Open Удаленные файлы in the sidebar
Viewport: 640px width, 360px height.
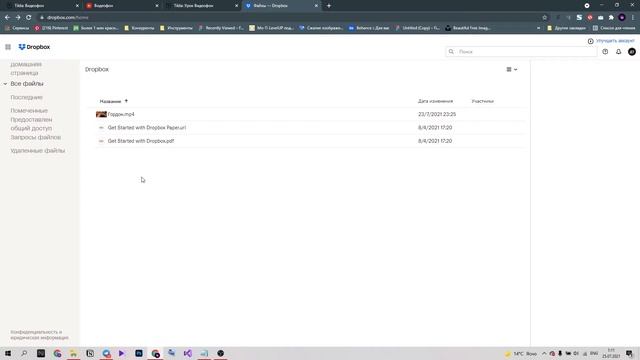pos(38,151)
